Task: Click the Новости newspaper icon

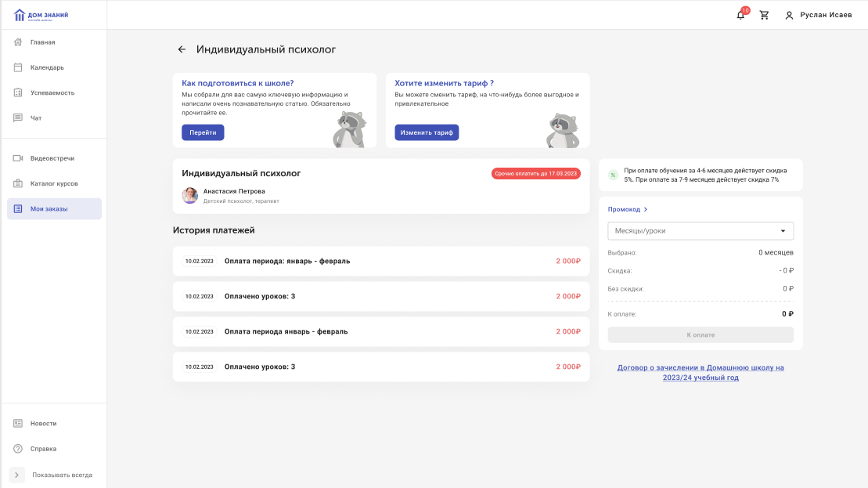Action: coord(18,423)
